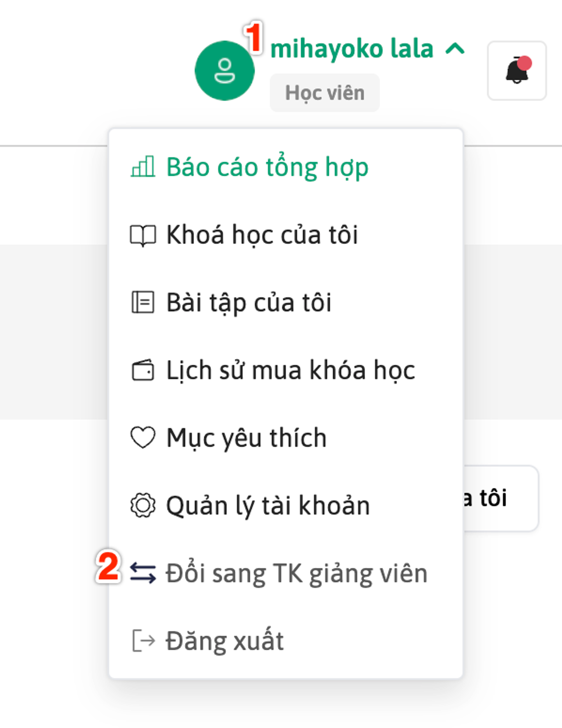
Task: Click the logout arrow icon
Action: [x=144, y=640]
